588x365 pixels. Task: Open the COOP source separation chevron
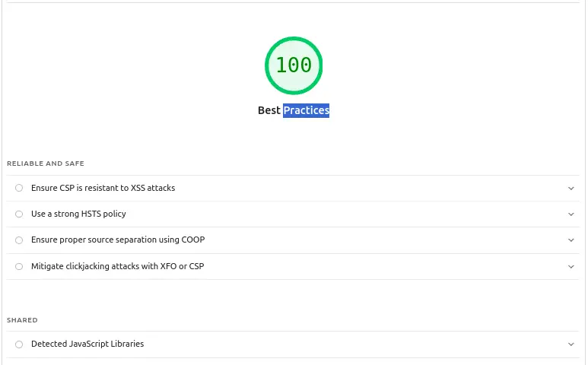click(571, 240)
